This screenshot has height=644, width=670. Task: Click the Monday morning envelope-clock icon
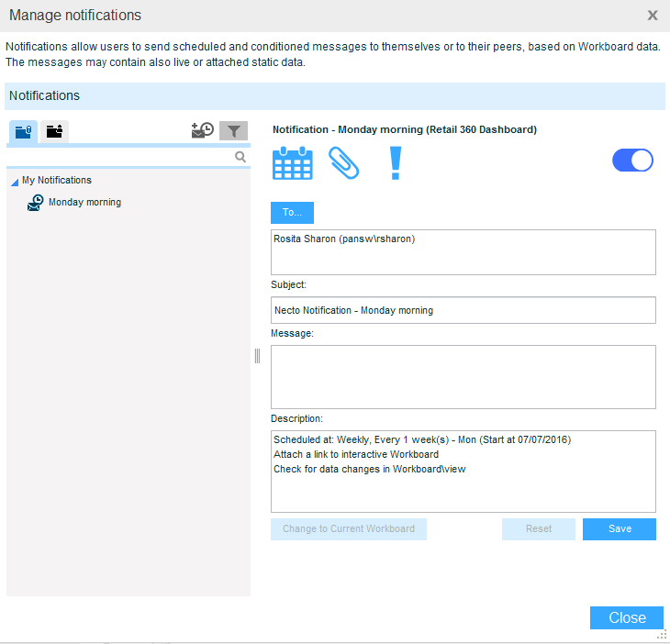[x=35, y=203]
